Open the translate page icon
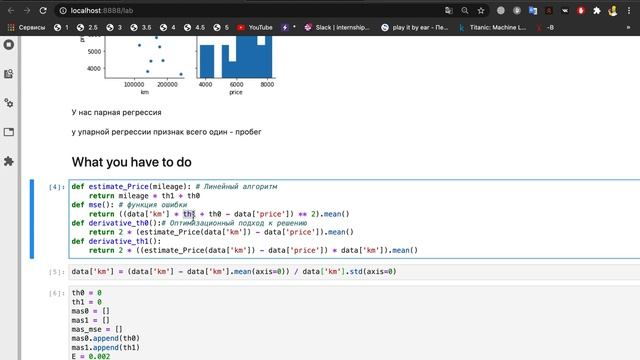This screenshot has width=640, height=360. 449,11
